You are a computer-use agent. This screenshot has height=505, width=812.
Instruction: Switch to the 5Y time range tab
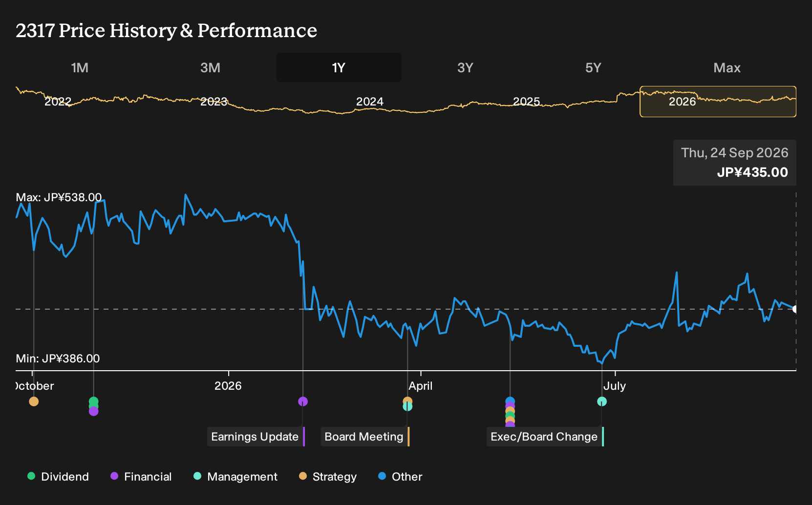tap(593, 68)
